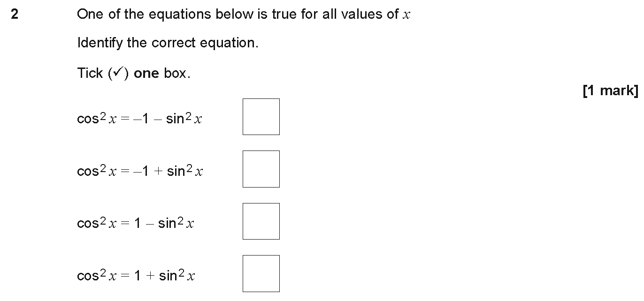Click the word "Tick" in the instruction

tap(90, 73)
